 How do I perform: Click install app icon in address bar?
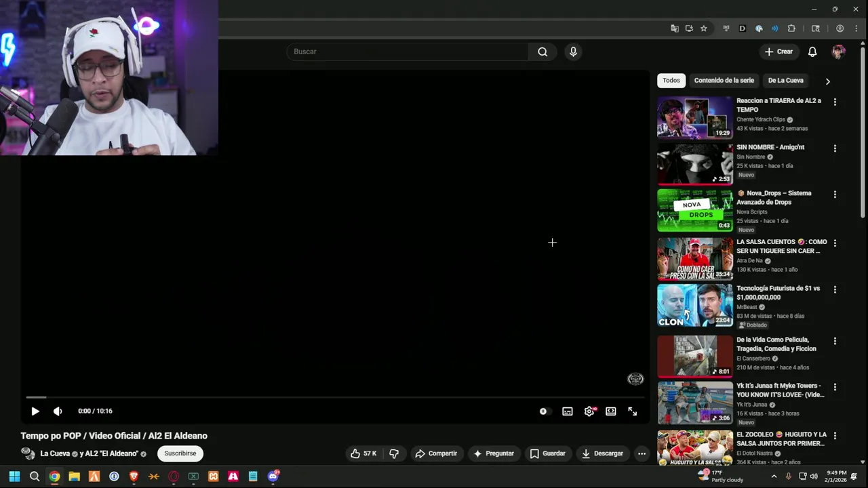click(689, 28)
